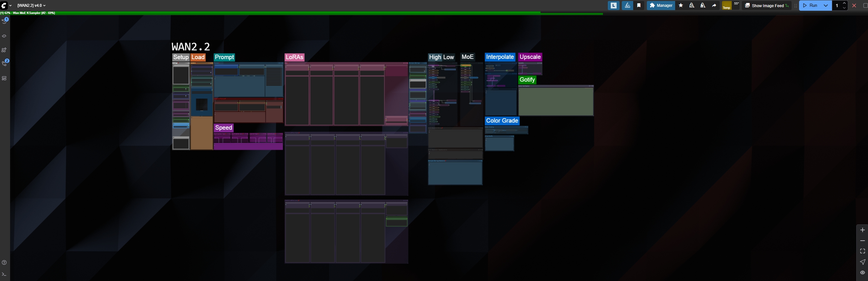Image resolution: width=868 pixels, height=281 pixels.
Task: Select the Prompt group label
Action: [x=224, y=57]
